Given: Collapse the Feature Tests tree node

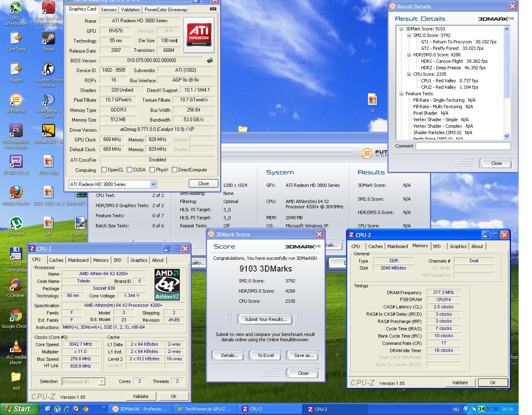Looking at the screenshot, I should pyautogui.click(x=401, y=94).
